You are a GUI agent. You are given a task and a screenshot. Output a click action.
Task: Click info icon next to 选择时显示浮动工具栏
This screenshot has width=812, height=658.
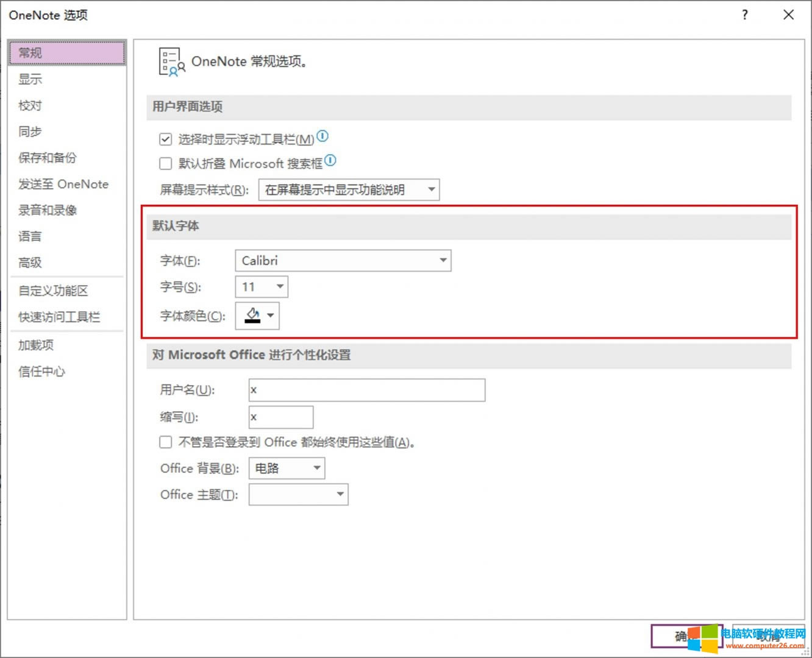pos(322,136)
